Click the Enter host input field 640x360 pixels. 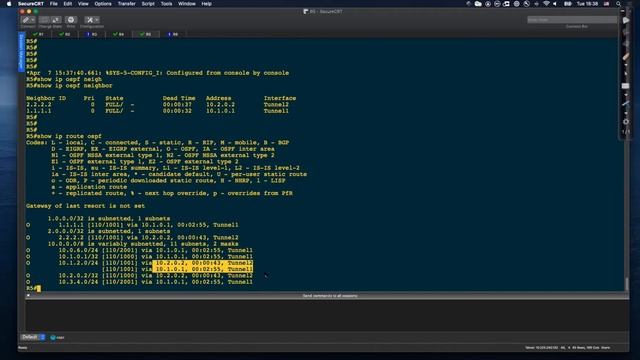(x=572, y=20)
